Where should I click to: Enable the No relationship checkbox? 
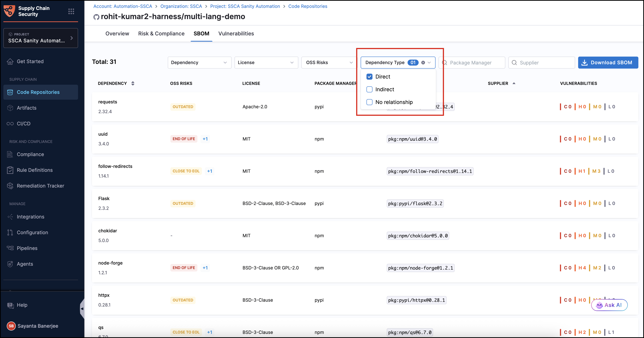[369, 102]
